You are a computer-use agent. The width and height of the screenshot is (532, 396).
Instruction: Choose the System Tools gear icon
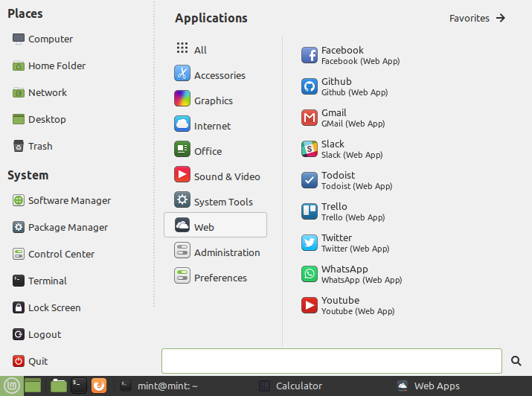click(x=182, y=199)
